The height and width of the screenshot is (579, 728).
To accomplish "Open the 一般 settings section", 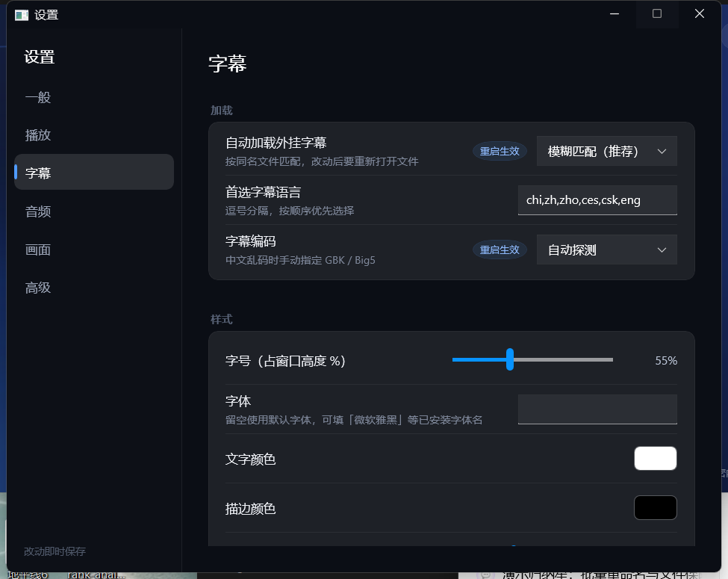I will point(94,98).
